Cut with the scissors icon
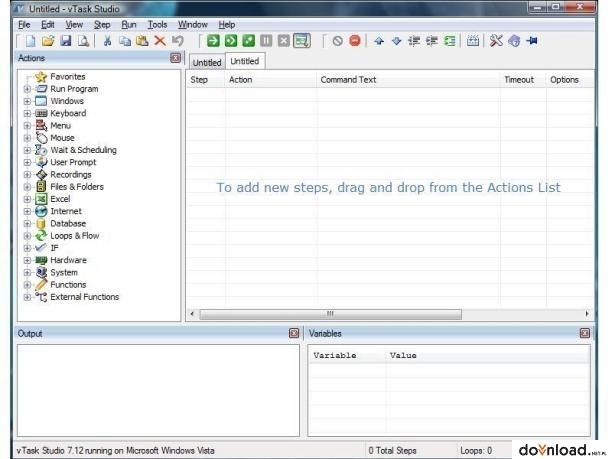The image size is (612, 459). point(107,41)
